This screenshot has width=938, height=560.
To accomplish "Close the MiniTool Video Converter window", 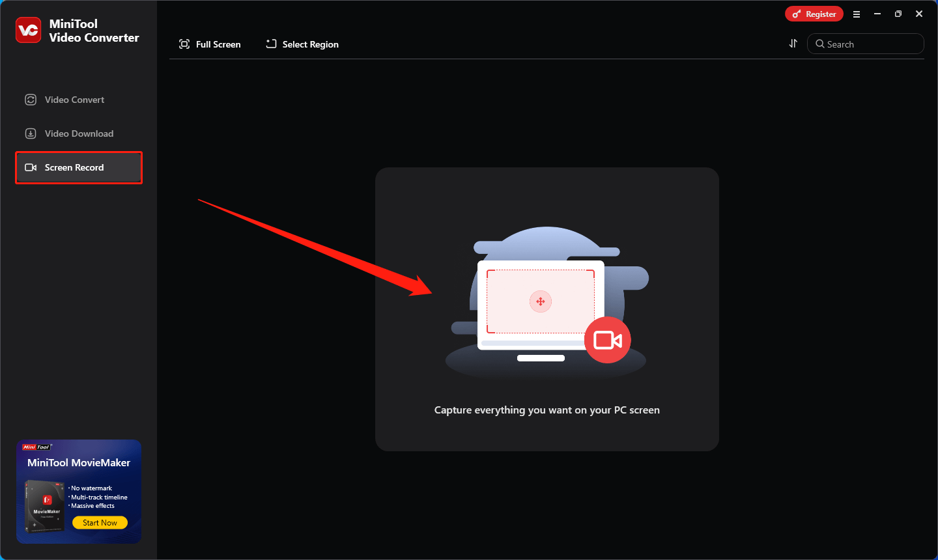I will tap(919, 14).
